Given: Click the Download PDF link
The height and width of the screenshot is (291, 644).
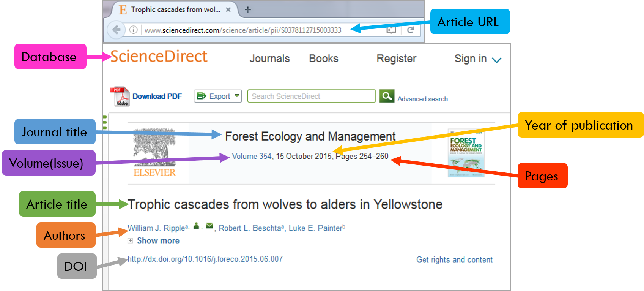Looking at the screenshot, I should point(157,96).
